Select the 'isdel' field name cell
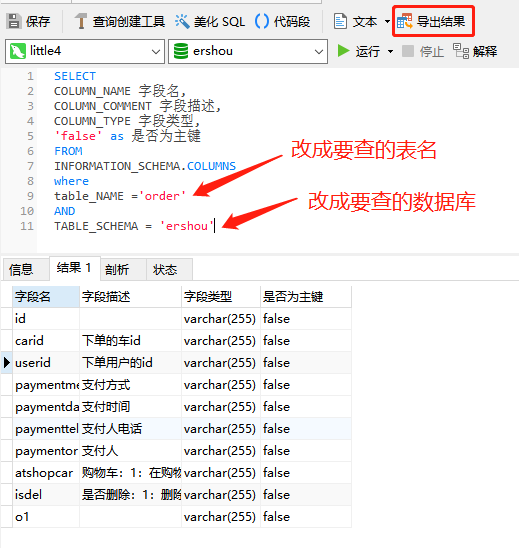Image resolution: width=519 pixels, height=548 pixels. click(x=46, y=495)
